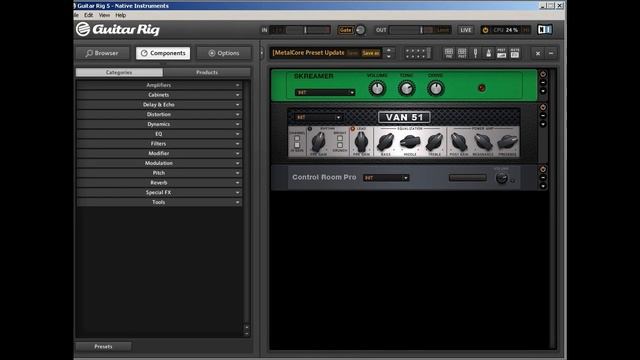Viewport: 640px width, 360px height.
Task: Toggle the Van 51 Channel checkbox
Action: (297, 138)
